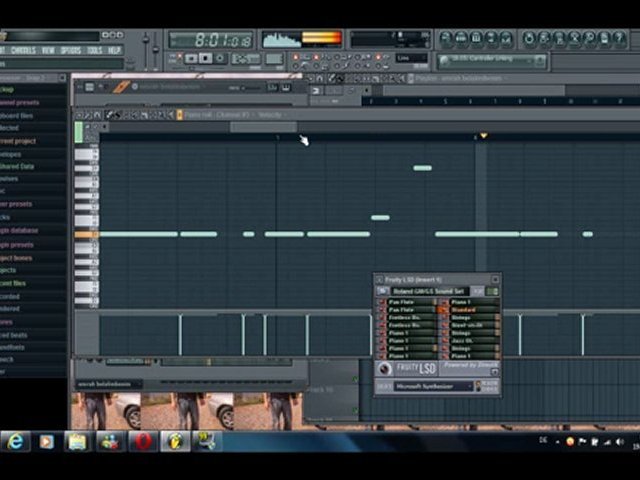Open the TOOLS menu

(x=94, y=50)
